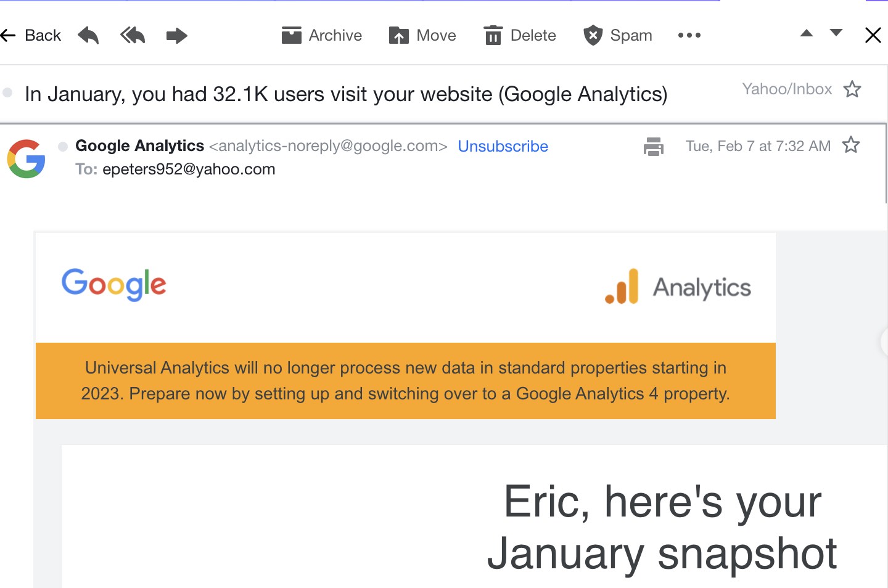Viewport: 888px width, 588px height.
Task: Go to next message with down arrow
Action: click(x=836, y=33)
